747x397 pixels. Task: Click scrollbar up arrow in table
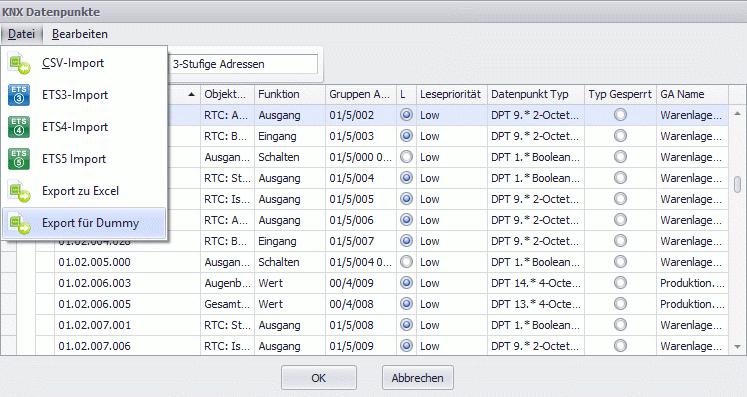(x=737, y=113)
